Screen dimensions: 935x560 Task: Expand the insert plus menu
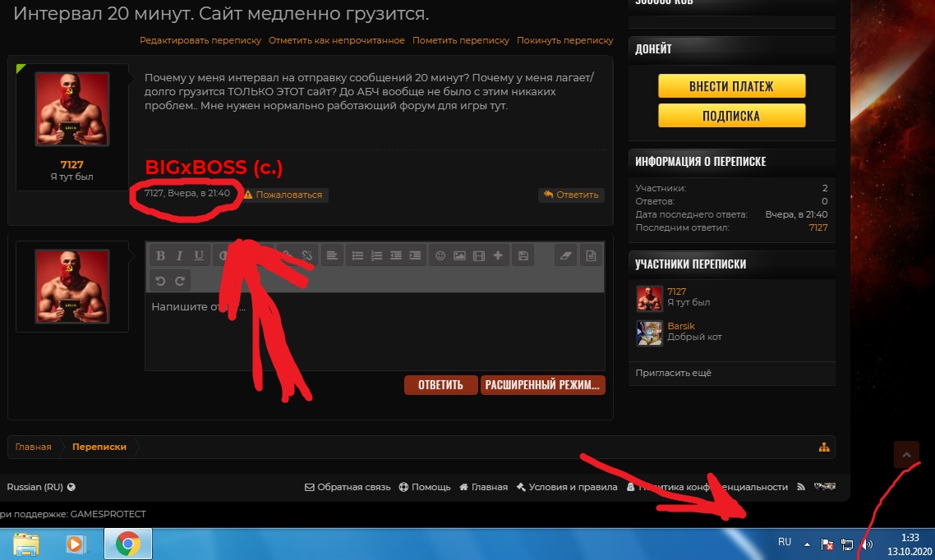click(x=498, y=256)
